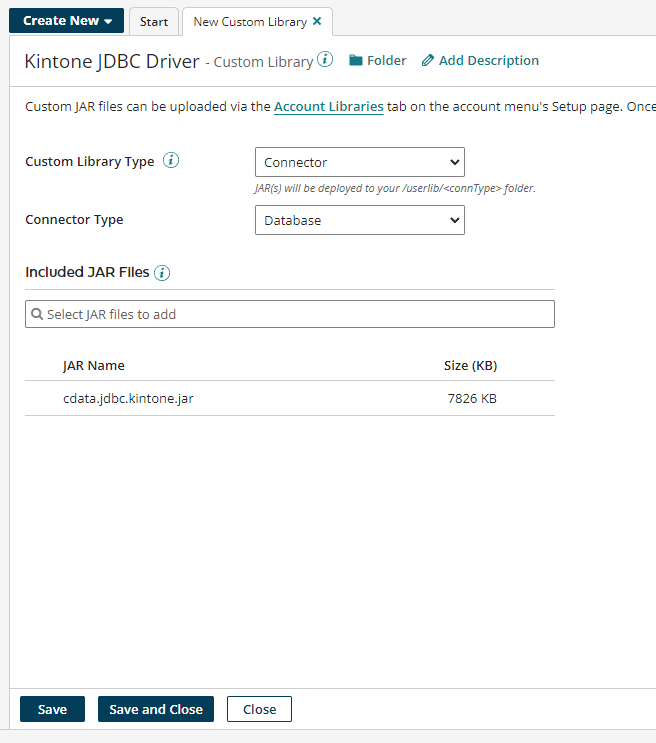Click the bottom Close button
Viewport: 656px width, 743px height.
259,709
